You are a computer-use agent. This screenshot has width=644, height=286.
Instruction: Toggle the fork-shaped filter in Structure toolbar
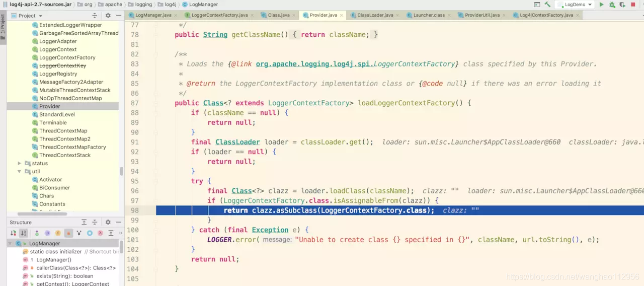pyautogui.click(x=79, y=233)
